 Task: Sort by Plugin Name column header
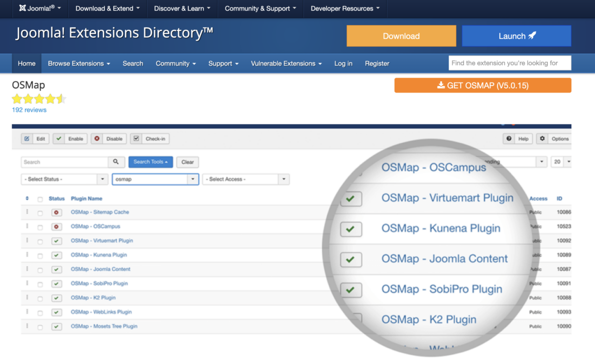[86, 199]
